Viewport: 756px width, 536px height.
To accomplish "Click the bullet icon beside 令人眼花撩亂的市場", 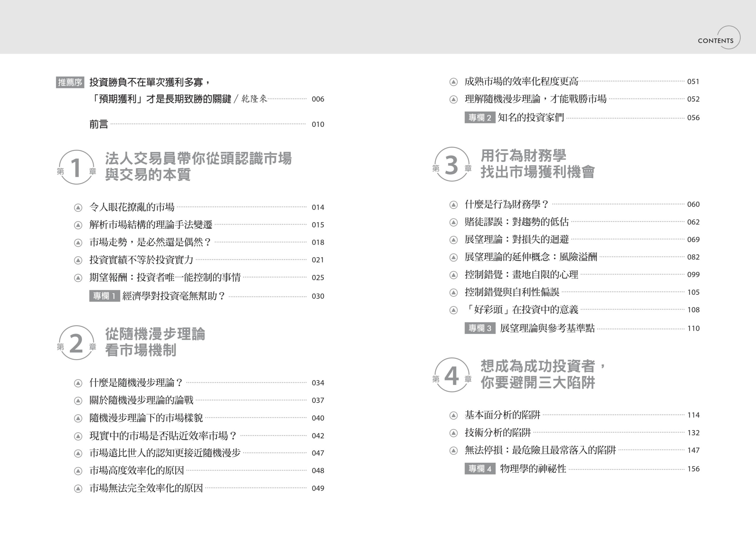I will click(78, 207).
